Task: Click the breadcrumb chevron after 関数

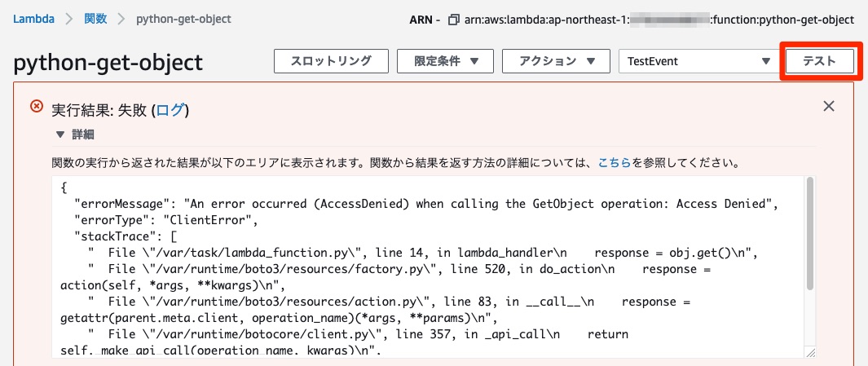Action: (120, 19)
